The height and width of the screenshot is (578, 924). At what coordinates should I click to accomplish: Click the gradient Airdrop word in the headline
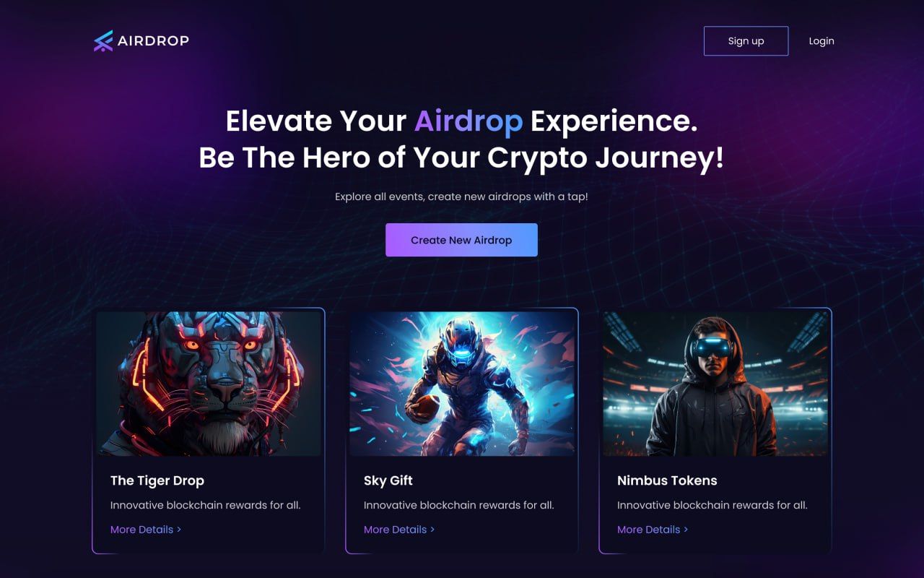468,121
